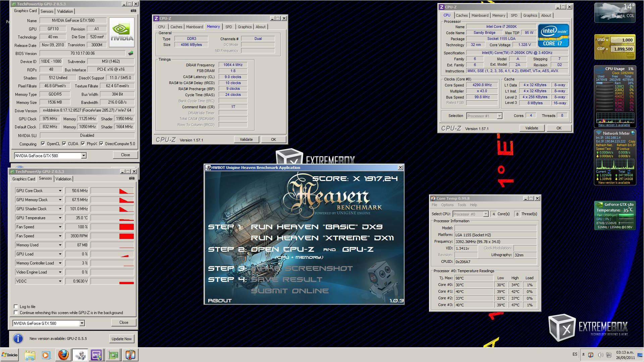The width and height of the screenshot is (644, 362).
Task: Click Wi-Fi icon in Network Meter gadget
Action: pyautogui.click(x=599, y=133)
